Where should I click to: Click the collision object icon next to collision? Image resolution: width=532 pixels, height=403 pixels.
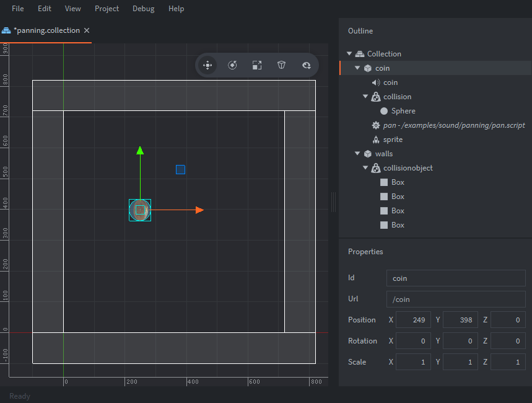point(375,97)
